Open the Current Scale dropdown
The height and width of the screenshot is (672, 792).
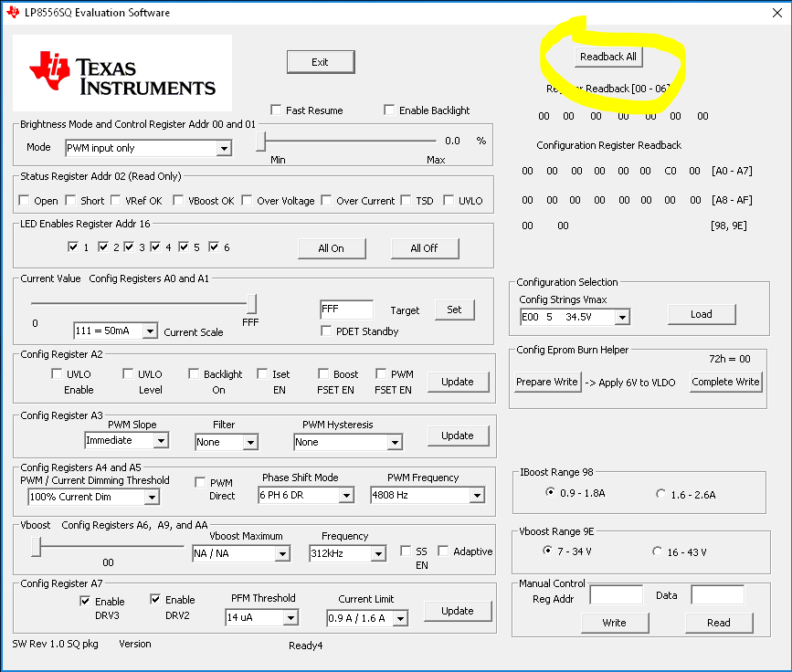[115, 331]
